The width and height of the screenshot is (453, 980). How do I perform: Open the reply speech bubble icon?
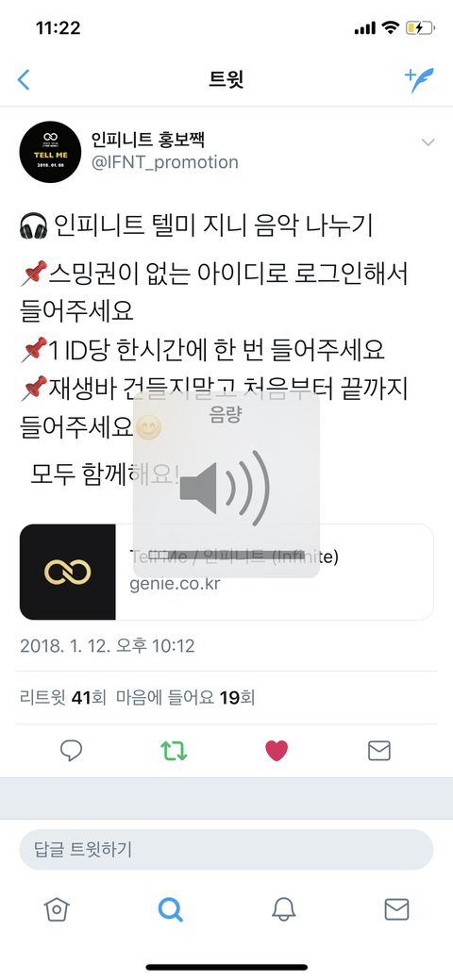[72, 750]
